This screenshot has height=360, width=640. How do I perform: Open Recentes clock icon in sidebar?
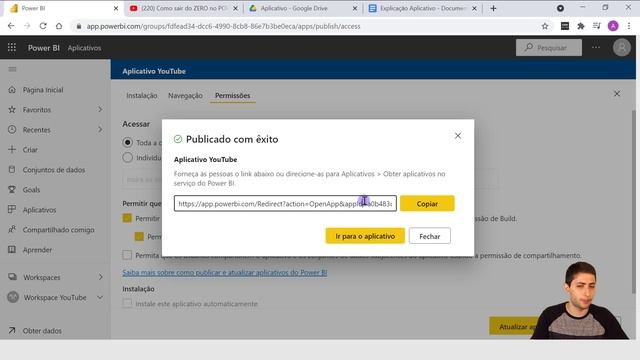point(12,129)
